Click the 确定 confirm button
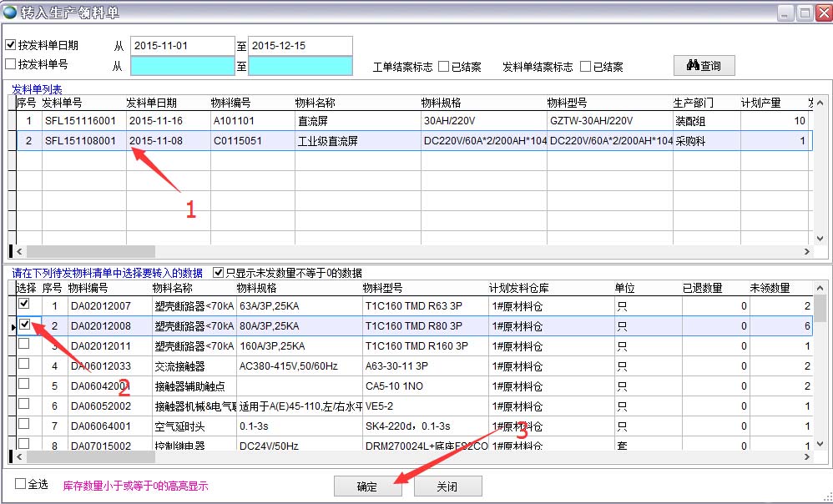Viewport: 833px width, 504px height. (367, 486)
